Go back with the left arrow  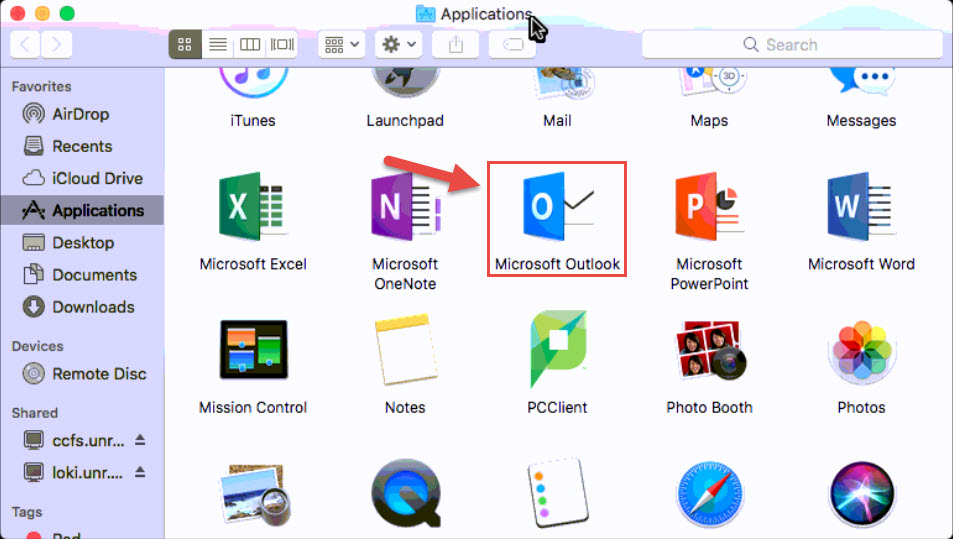tap(26, 44)
